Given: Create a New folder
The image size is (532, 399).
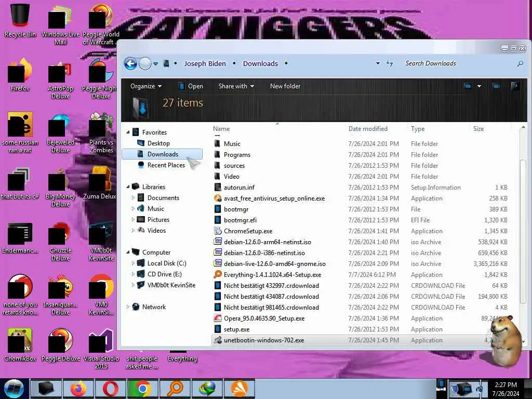Looking at the screenshot, I should pos(285,86).
